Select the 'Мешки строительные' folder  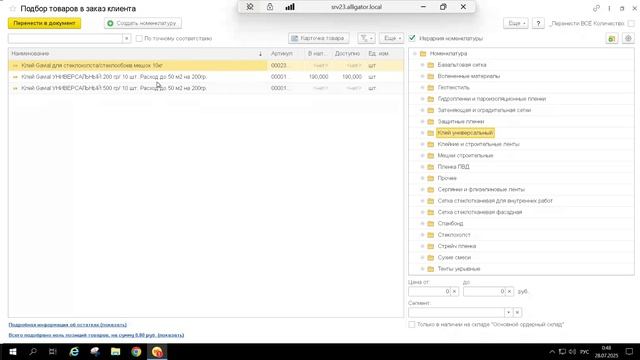click(465, 156)
